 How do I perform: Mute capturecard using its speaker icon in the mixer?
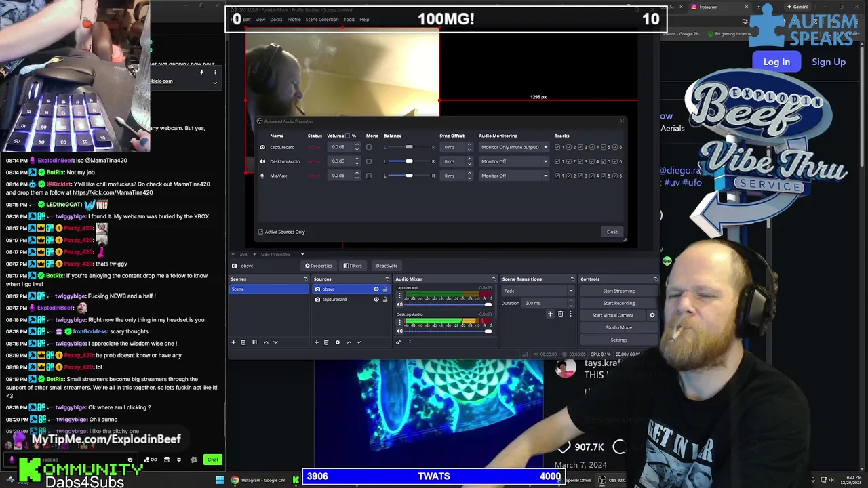tap(399, 304)
